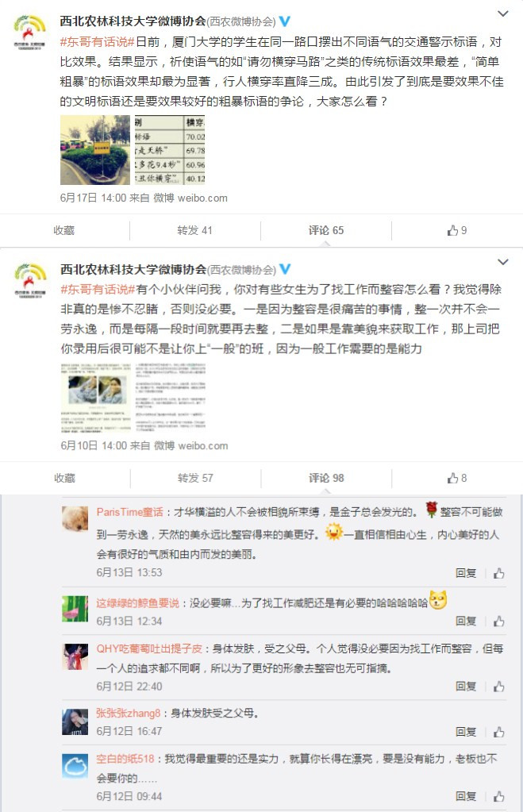Thumbs-up QHY吃葡萄吐出提子皮's comment
This screenshot has height=812, width=523.
498,687
